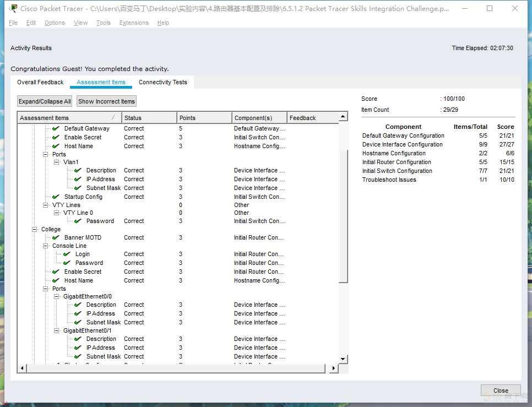The image size is (532, 407).
Task: Click the vertical scrollbar thumb
Action: (x=343, y=215)
